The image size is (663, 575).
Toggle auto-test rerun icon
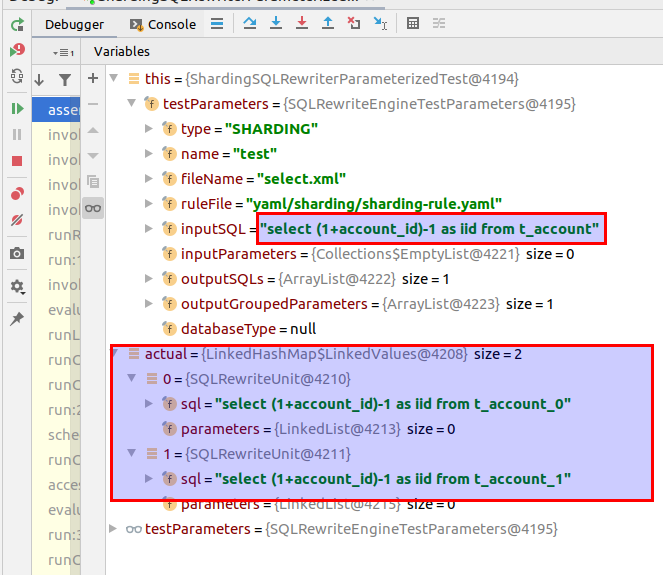coord(17,76)
